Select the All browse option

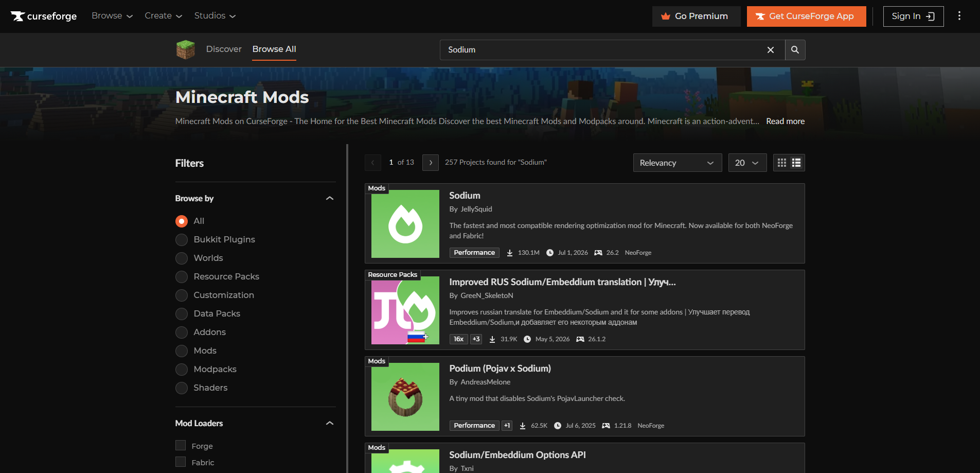(x=182, y=221)
